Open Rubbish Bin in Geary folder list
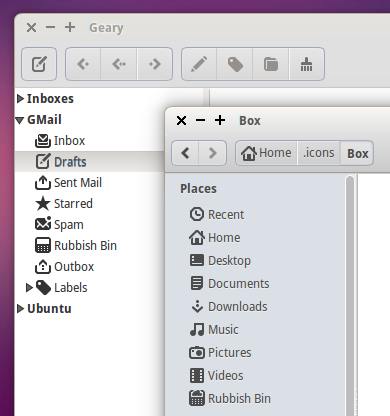The width and height of the screenshot is (390, 416). coord(85,246)
